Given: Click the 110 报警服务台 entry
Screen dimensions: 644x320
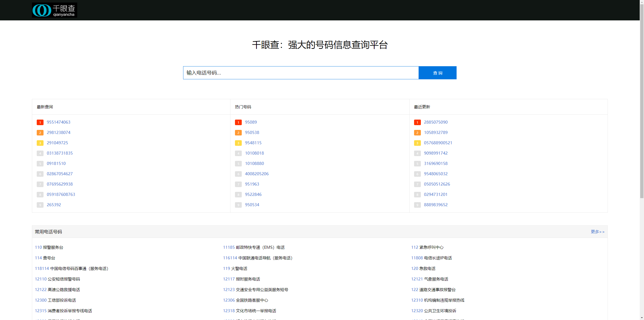Looking at the screenshot, I should click(x=49, y=247).
